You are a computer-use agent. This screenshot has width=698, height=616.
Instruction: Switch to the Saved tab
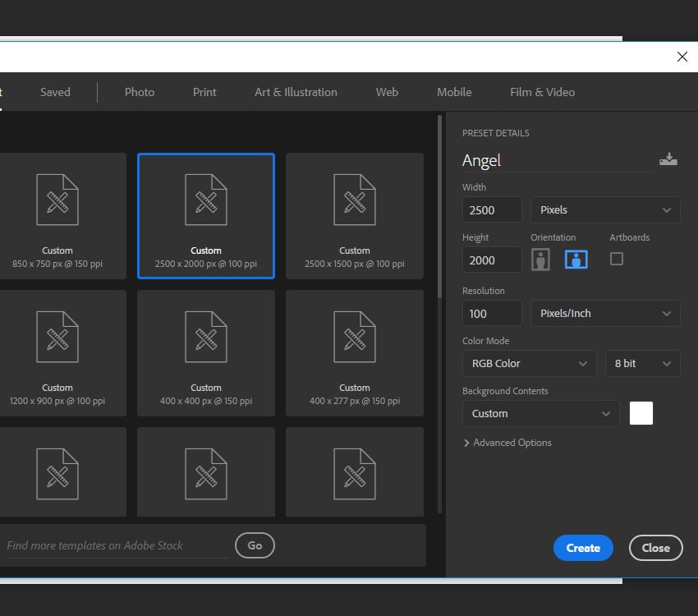[55, 92]
